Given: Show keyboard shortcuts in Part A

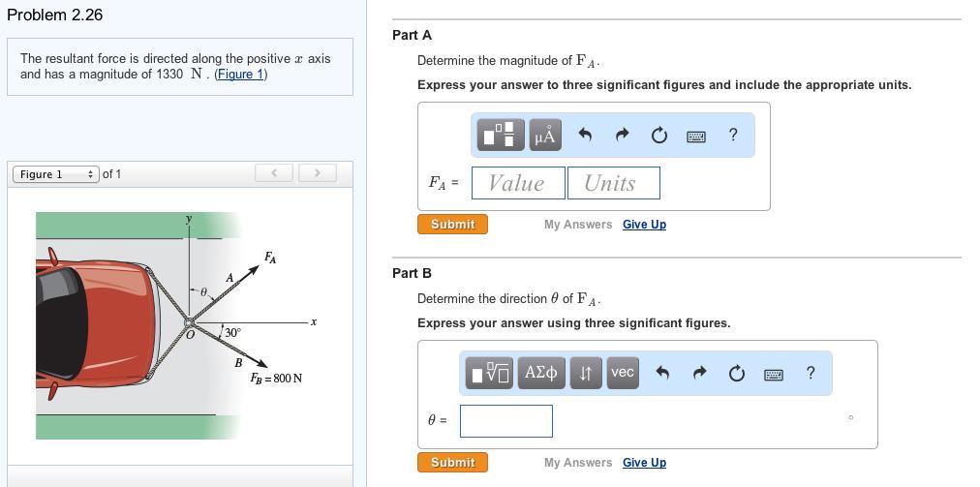Looking at the screenshot, I should (696, 136).
